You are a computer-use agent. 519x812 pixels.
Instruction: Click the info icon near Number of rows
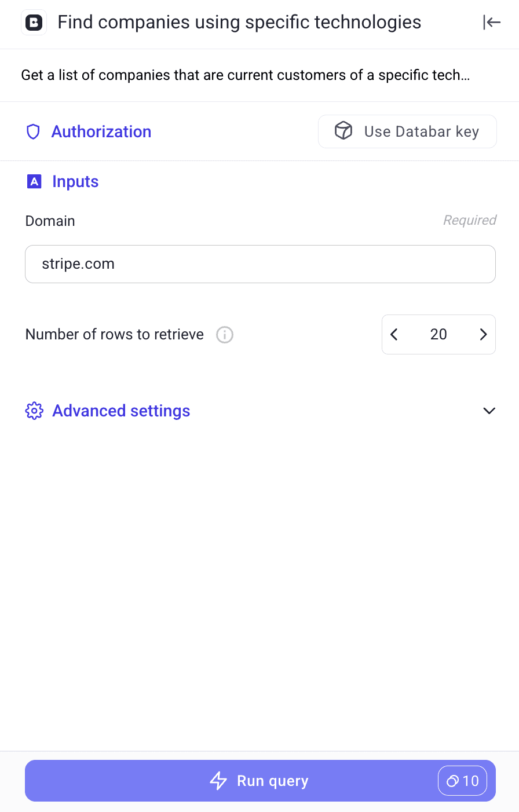tap(224, 334)
